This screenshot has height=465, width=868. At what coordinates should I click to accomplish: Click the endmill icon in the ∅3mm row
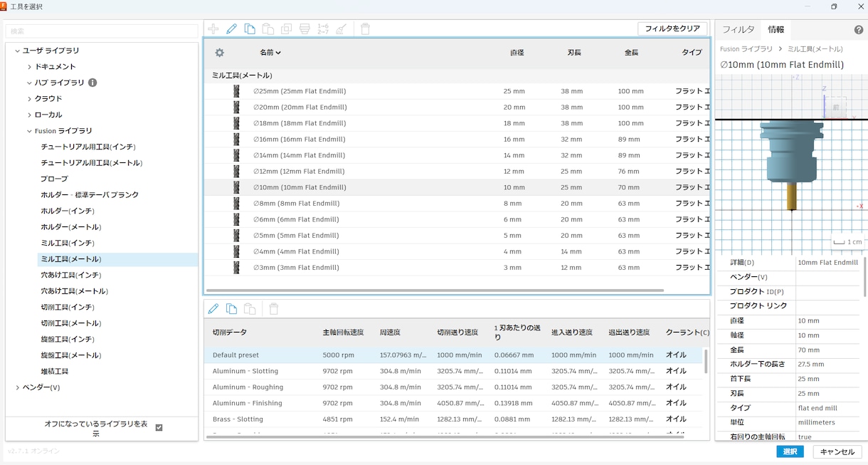click(x=236, y=268)
